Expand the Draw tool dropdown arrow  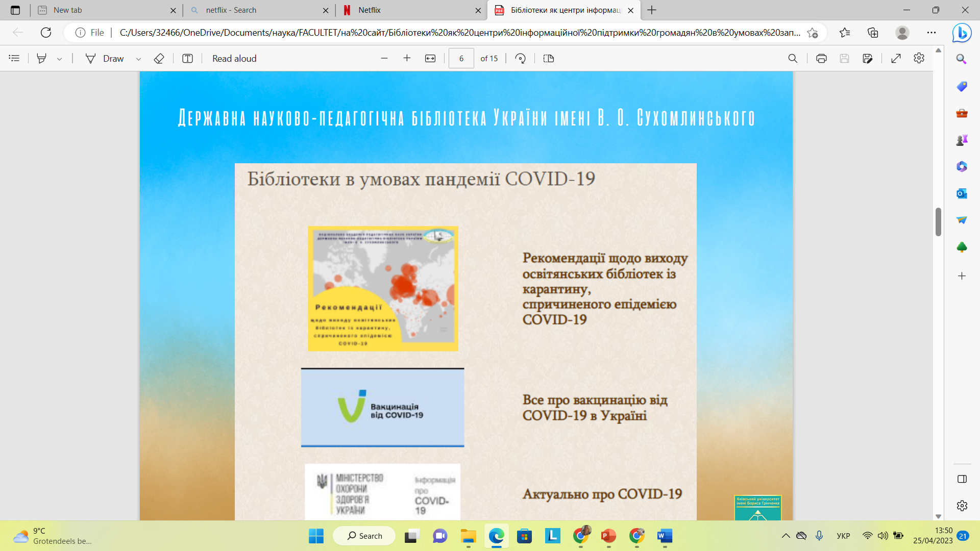(x=138, y=59)
